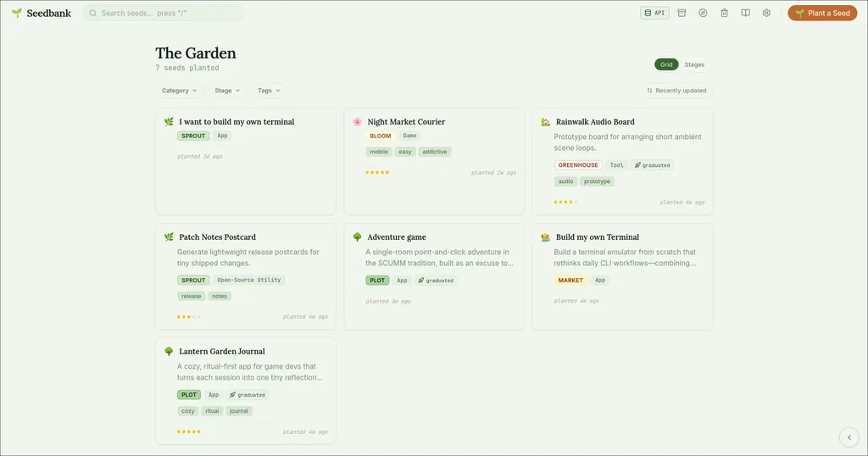Screen dimensions: 868x456
Task: Open the Recently updated sort dropdown
Action: 676,90
